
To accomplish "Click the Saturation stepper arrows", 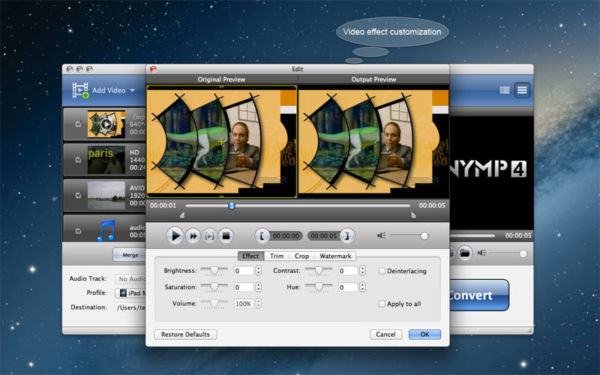I will click(258, 287).
